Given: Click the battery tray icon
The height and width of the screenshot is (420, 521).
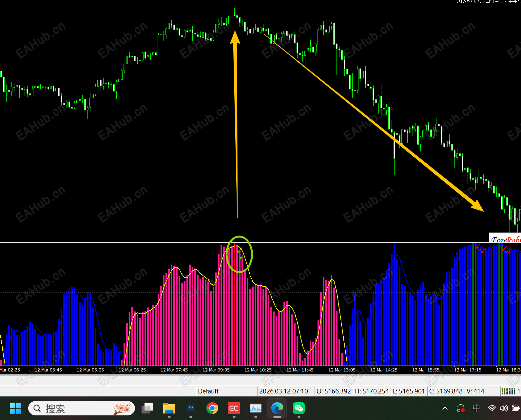Looking at the screenshot, I should [516, 408].
